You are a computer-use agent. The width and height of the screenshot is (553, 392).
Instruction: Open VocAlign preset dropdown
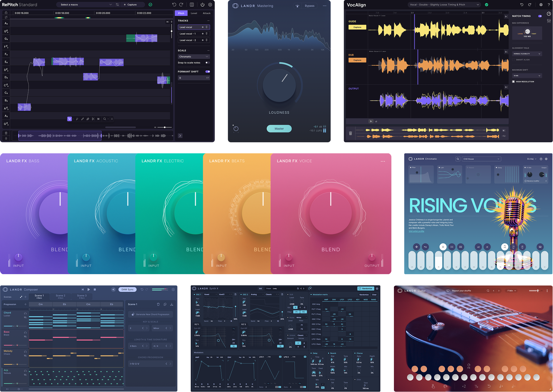tap(444, 5)
